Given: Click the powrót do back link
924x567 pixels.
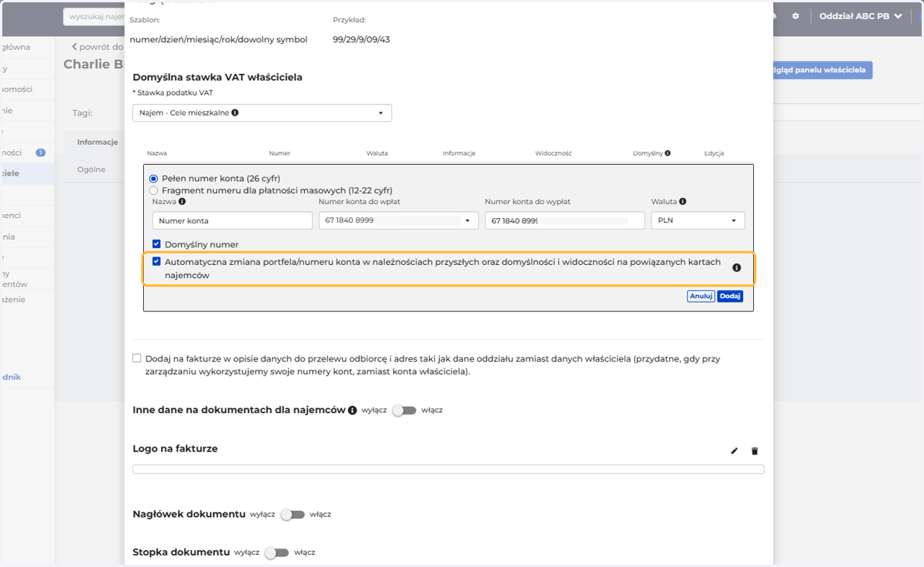Looking at the screenshot, I should click(98, 47).
